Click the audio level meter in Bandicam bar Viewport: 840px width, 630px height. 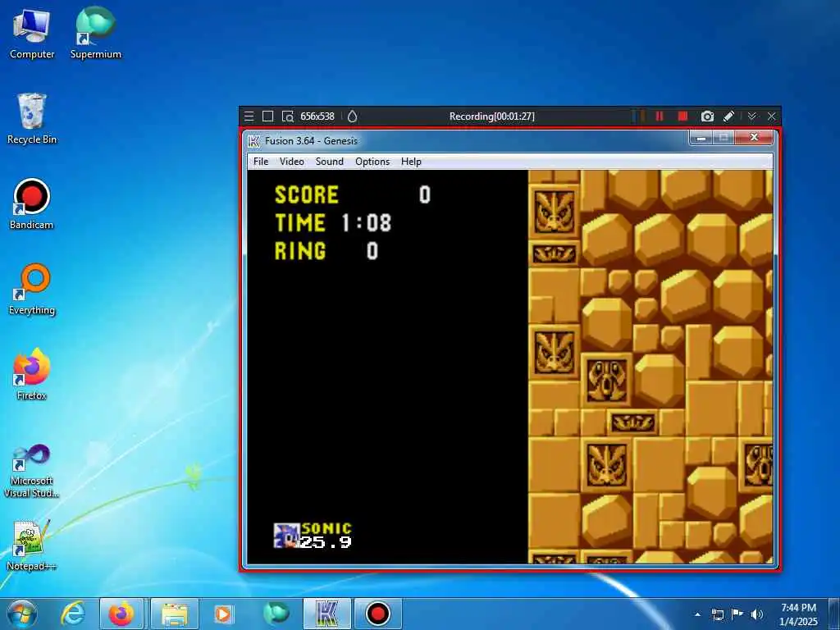(x=638, y=116)
